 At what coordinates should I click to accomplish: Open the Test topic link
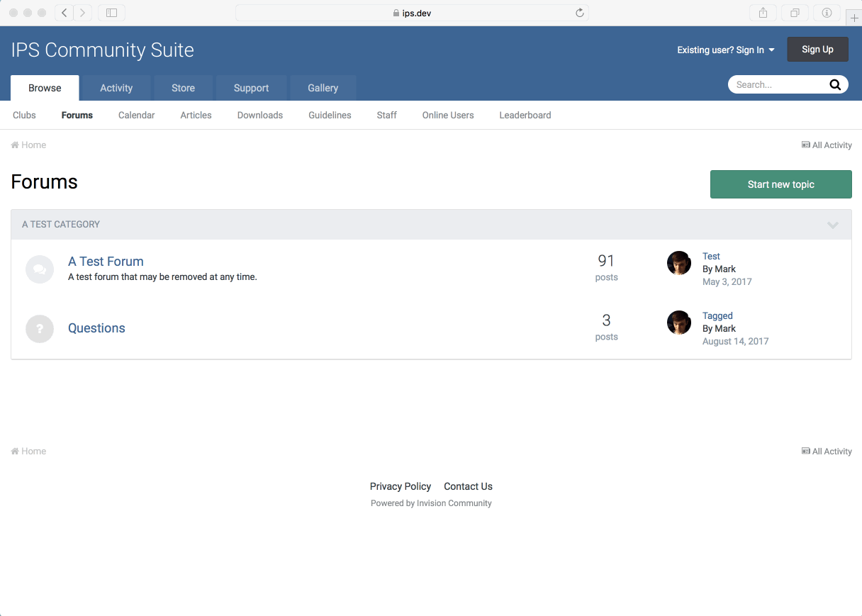point(711,257)
